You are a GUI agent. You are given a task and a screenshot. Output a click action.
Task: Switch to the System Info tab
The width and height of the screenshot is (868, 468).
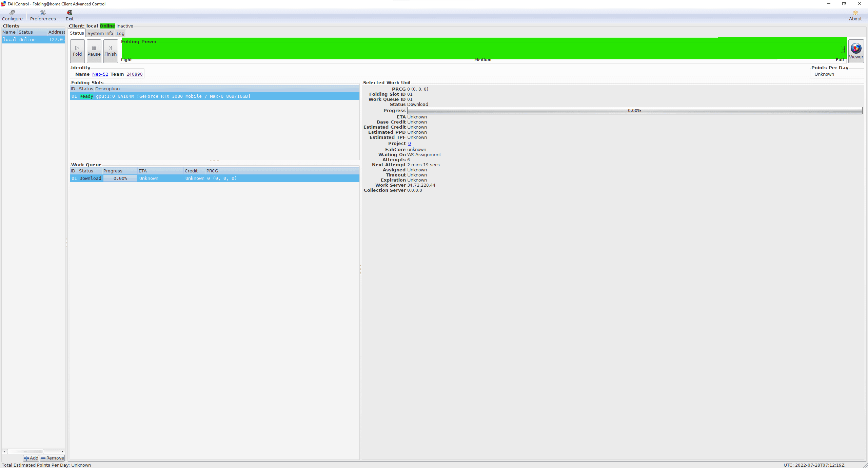click(100, 33)
